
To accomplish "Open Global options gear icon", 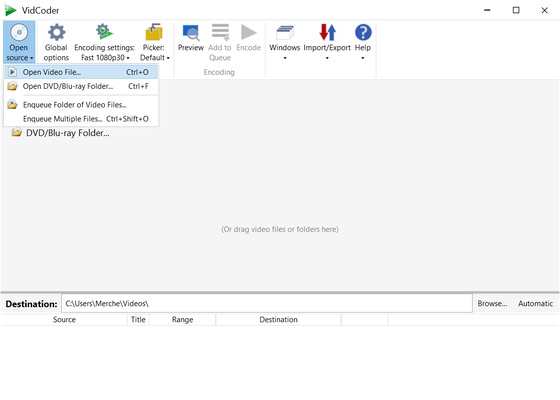I will pos(56,32).
